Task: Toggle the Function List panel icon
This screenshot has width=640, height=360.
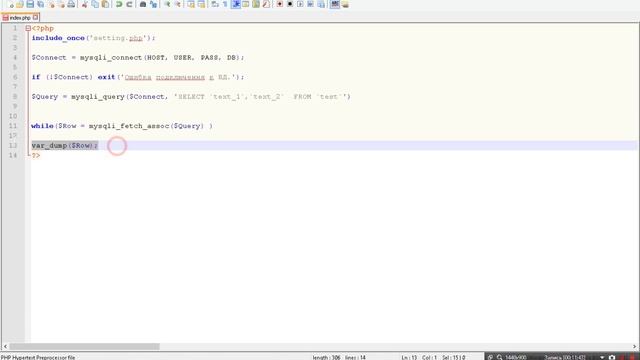Action: click(266, 4)
